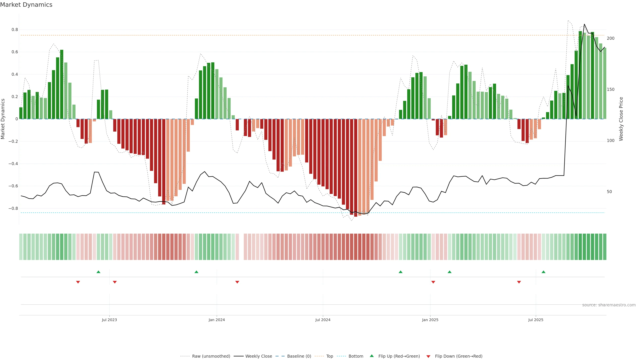644x362 pixels.
Task: Click the Jul 2024 x-axis label
Action: [323, 320]
